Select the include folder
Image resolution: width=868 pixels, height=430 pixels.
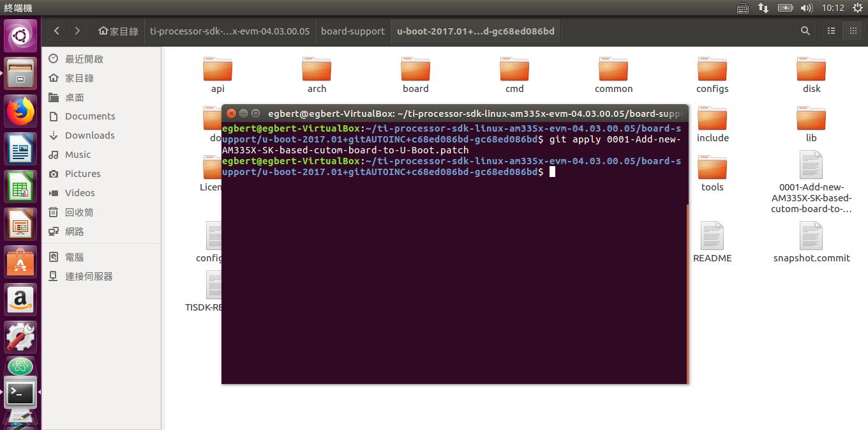712,124
